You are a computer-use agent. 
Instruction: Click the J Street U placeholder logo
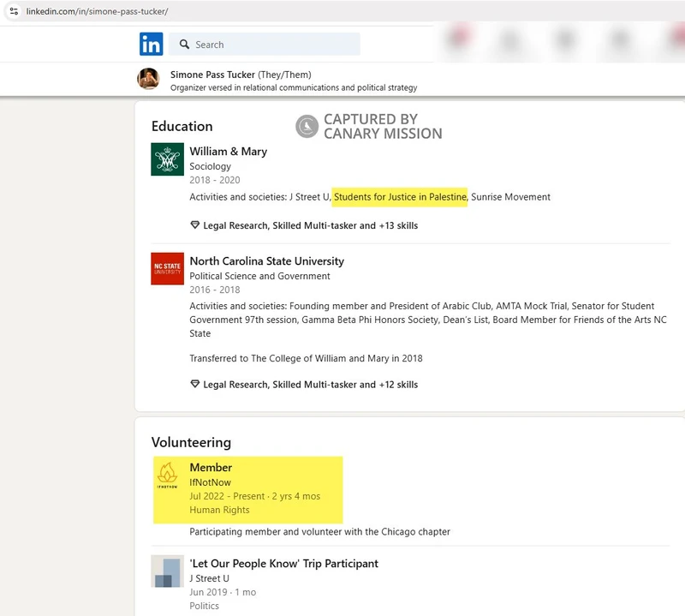[167, 571]
